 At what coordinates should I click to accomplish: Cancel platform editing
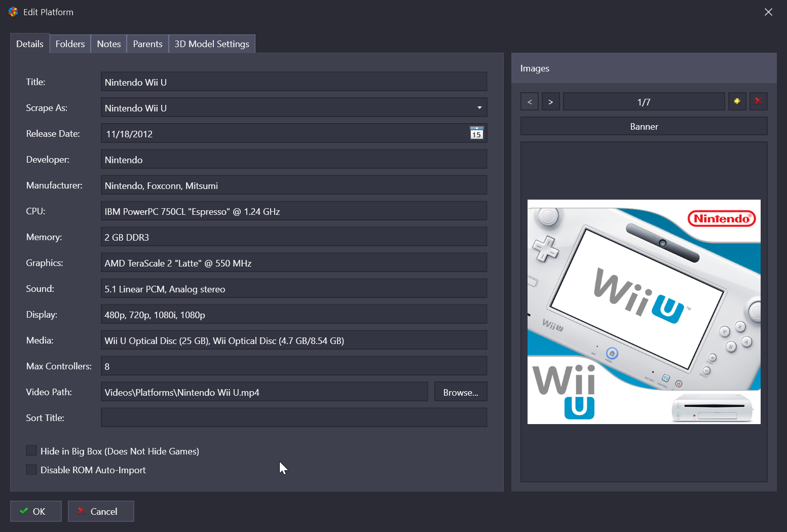point(101,511)
